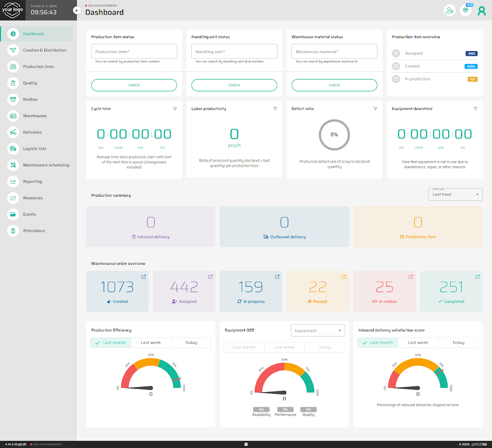Select Today for Inbound delivery satisfaction score

(x=458, y=343)
